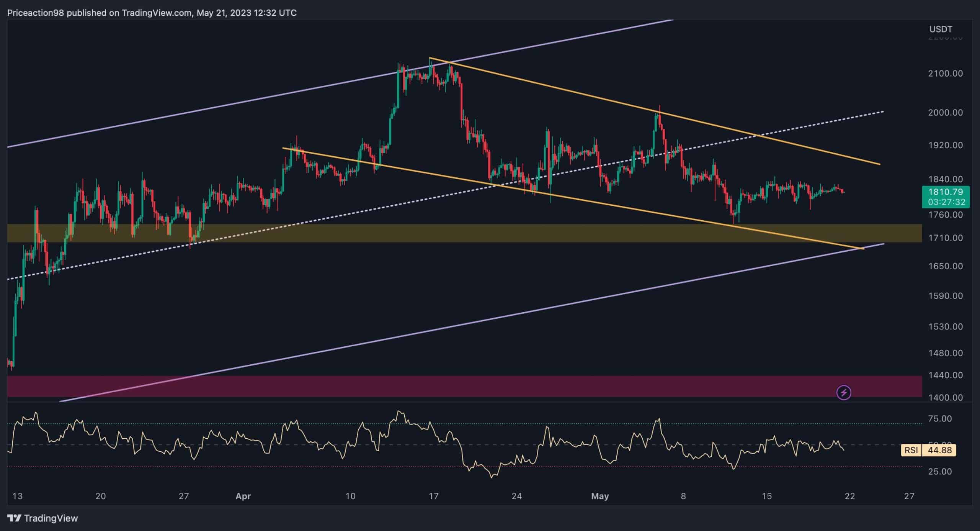Image resolution: width=980 pixels, height=531 pixels.
Task: Click the countdown timer 03:27:32
Action: point(946,202)
